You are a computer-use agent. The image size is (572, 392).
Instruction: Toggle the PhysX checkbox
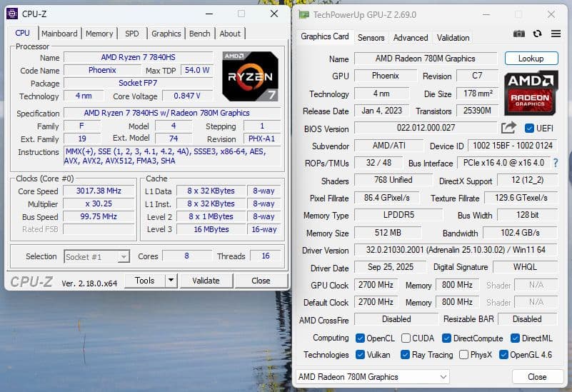[463, 354]
